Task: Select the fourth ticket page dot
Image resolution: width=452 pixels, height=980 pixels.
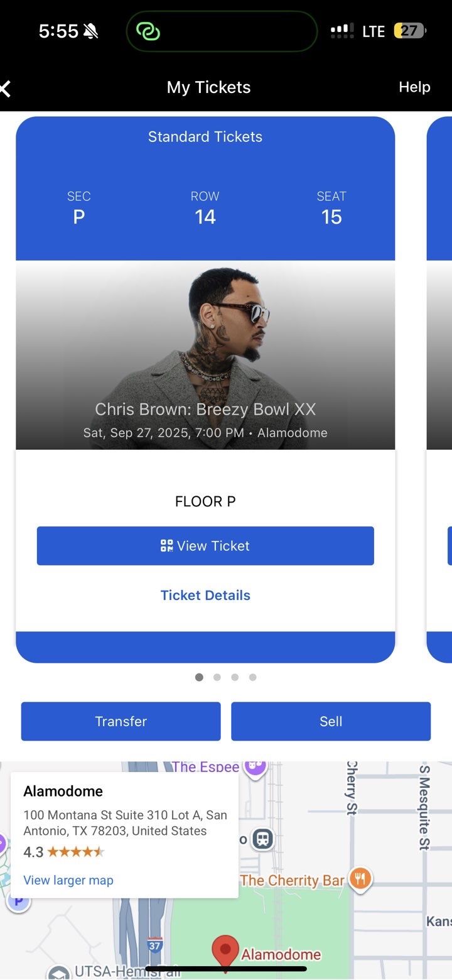Action: tap(253, 677)
